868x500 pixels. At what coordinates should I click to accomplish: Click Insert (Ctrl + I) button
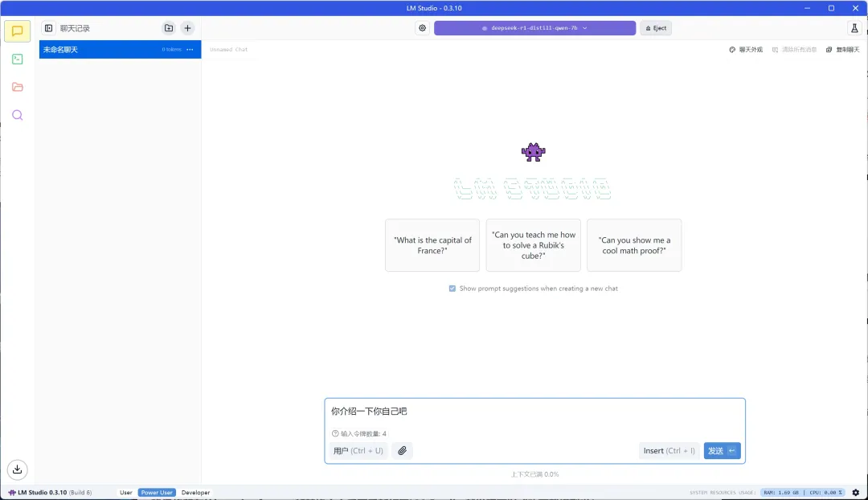tap(669, 451)
